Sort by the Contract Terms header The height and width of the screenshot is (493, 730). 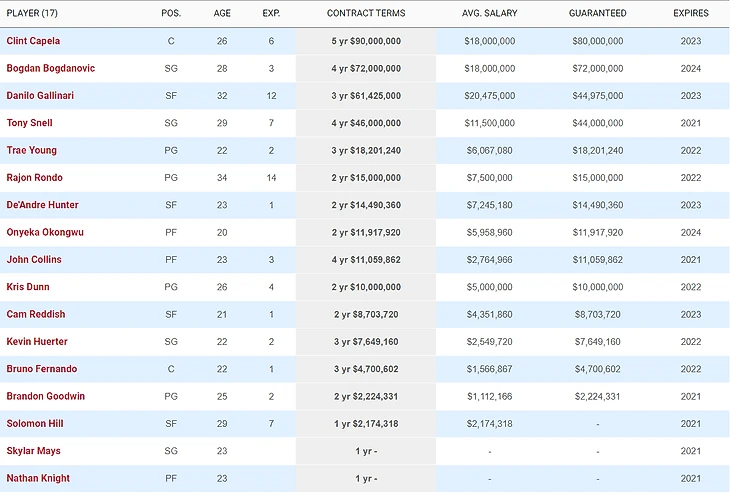[x=365, y=13]
